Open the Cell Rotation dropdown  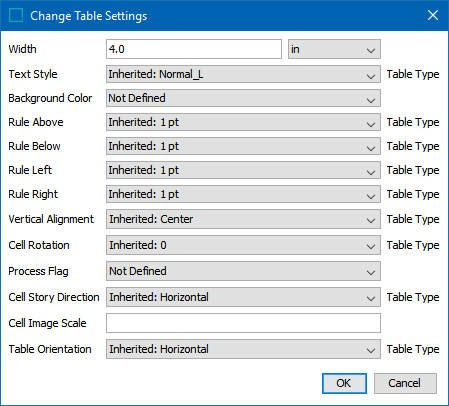tap(243, 245)
